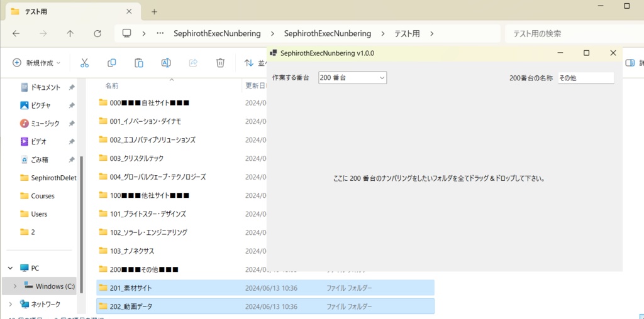The height and width of the screenshot is (319, 644).
Task: Click the sort arrows icon in toolbar
Action: coord(249,63)
